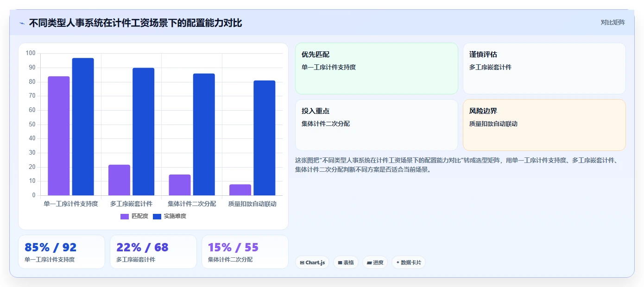The image size is (644, 287).
Task: Click the Chart.js tag
Action: click(312, 262)
